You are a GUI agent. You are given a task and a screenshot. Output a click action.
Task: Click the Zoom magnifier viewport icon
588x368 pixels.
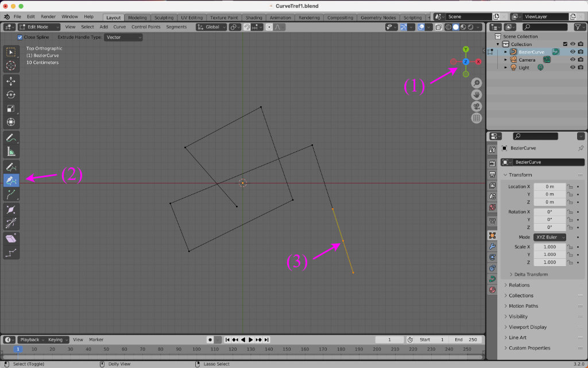pyautogui.click(x=477, y=83)
